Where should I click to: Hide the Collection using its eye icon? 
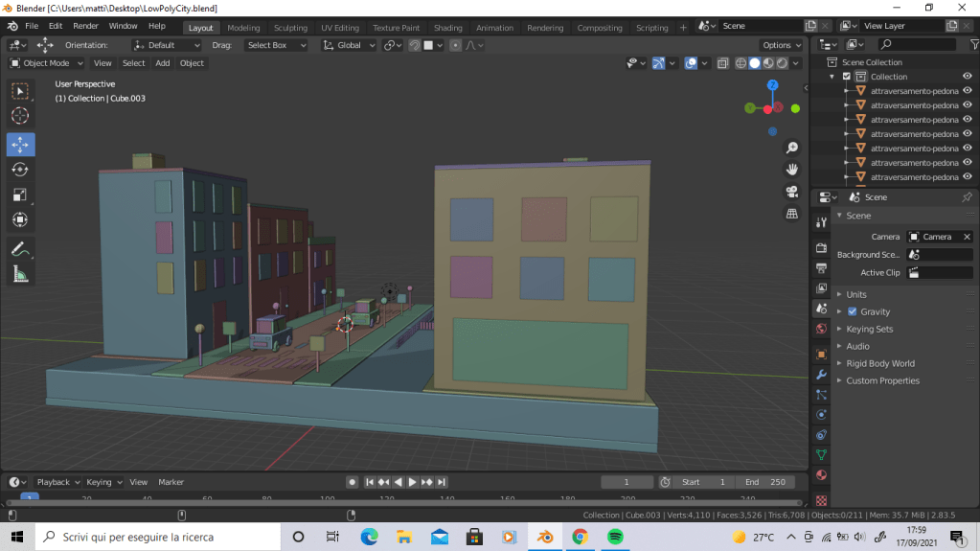[x=967, y=77]
